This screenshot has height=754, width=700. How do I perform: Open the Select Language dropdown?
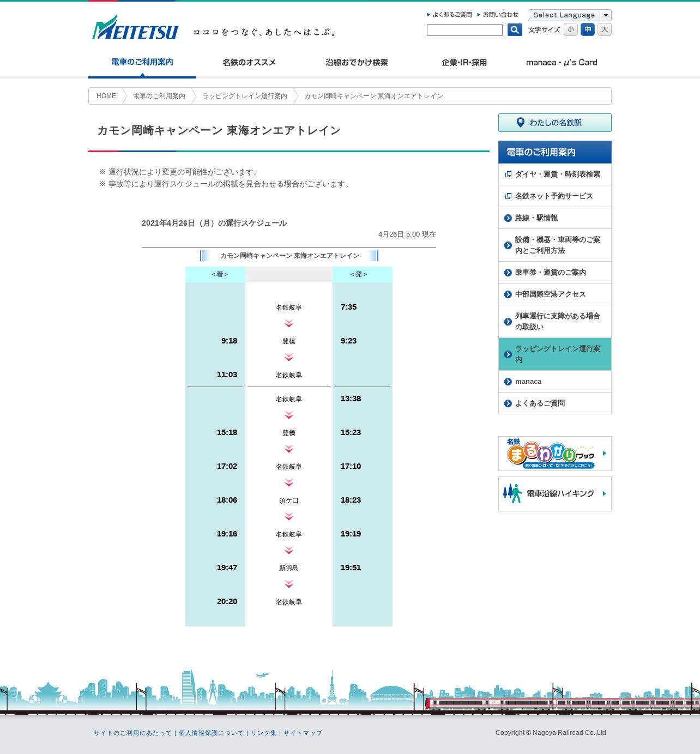coord(570,15)
